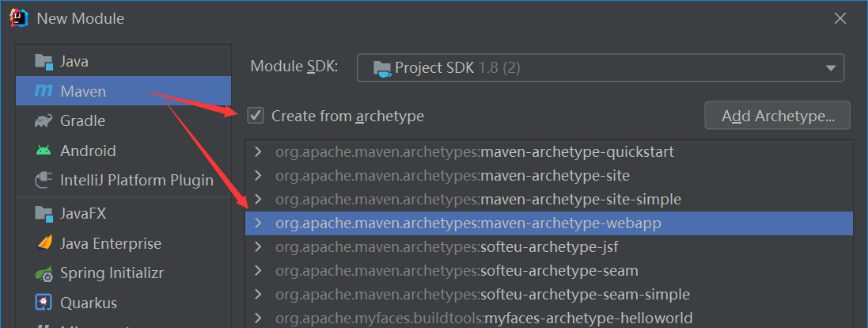Choose Java Enterprise module type
868x328 pixels.
tap(123, 243)
